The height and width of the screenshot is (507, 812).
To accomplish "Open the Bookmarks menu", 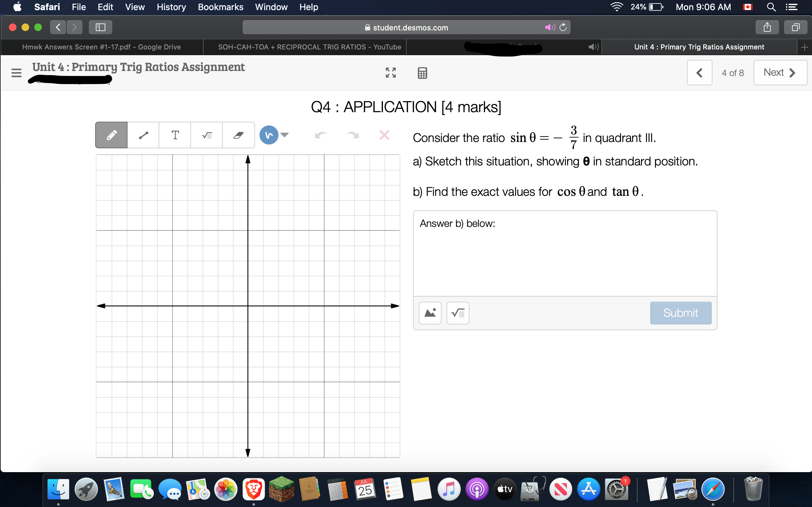I will (x=220, y=7).
